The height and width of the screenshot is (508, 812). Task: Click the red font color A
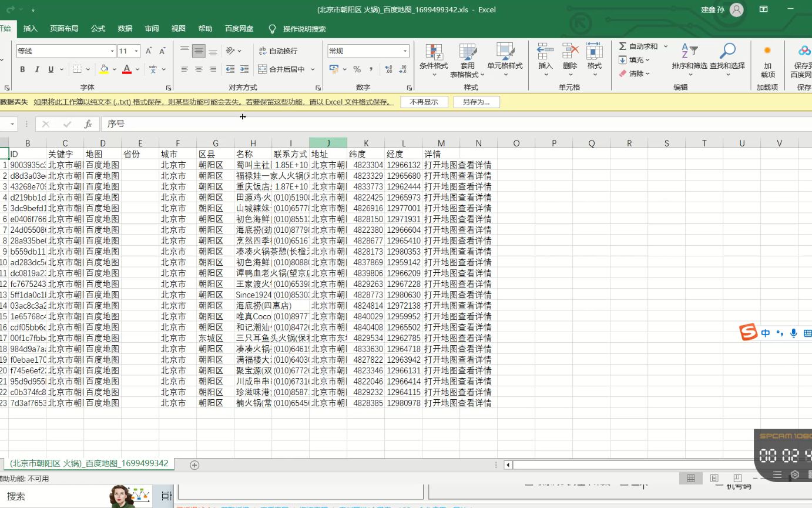point(126,69)
